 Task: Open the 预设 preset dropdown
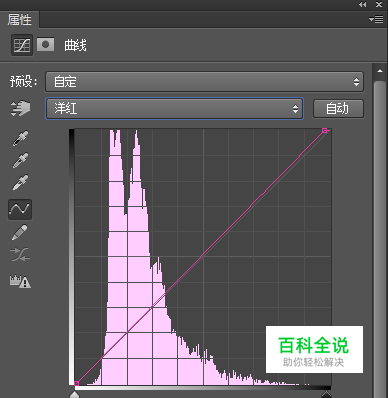click(204, 82)
